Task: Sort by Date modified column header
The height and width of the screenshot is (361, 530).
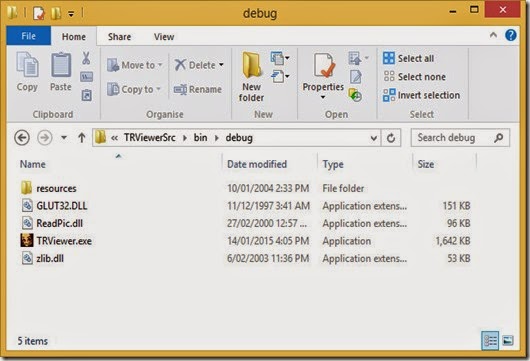Action: [x=257, y=164]
